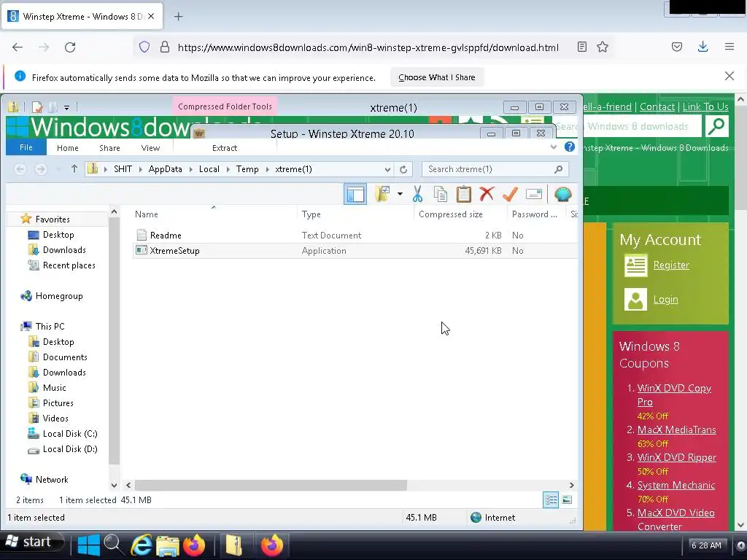Open Firefox downloads panel arrow

(703, 47)
